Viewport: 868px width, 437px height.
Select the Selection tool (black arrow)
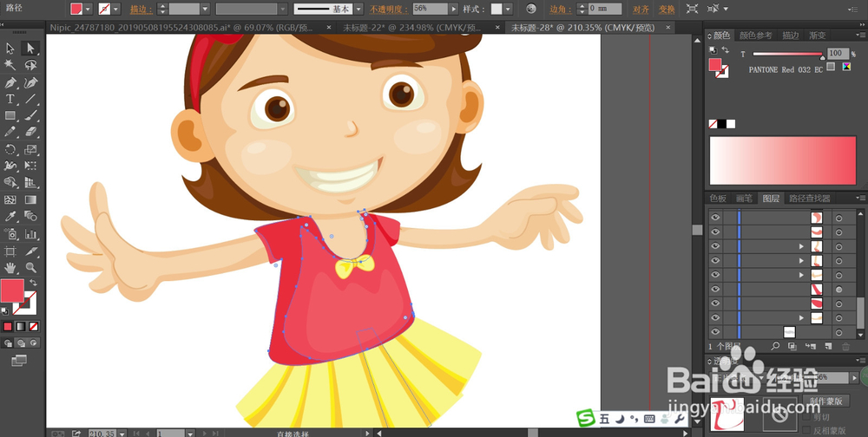(10, 49)
